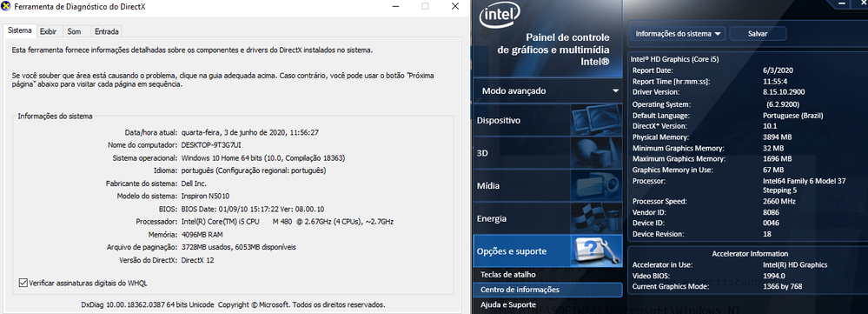Click the Inspiron N5010 system model value
Viewport: 868px width, 314px height.
(x=205, y=196)
